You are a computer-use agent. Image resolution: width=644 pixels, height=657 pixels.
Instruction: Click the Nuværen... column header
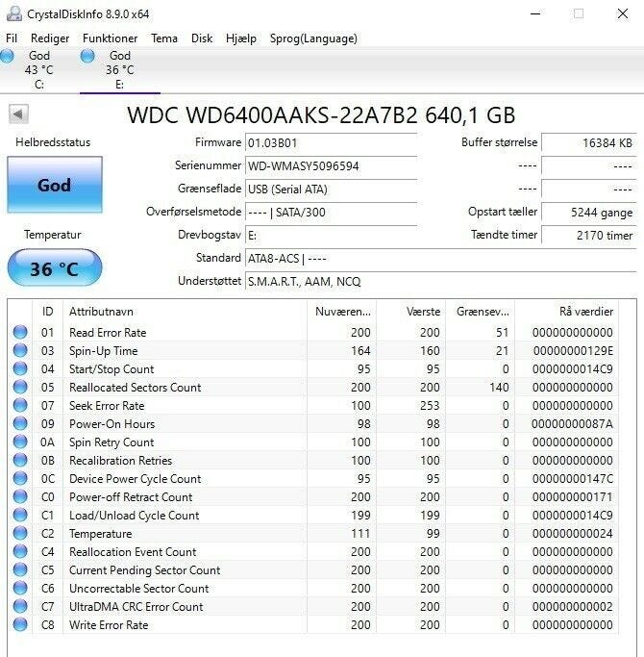click(x=341, y=312)
